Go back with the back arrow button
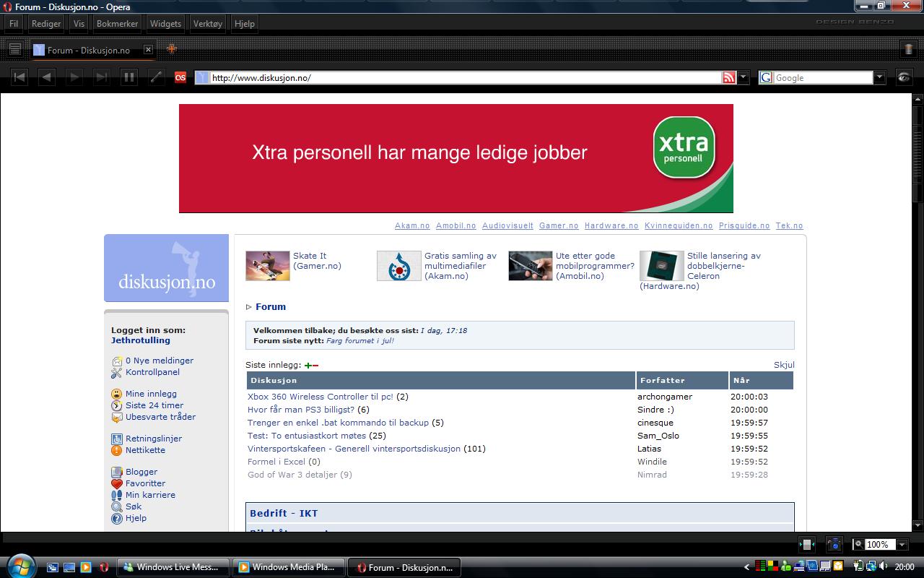The image size is (924, 578). 47,77
